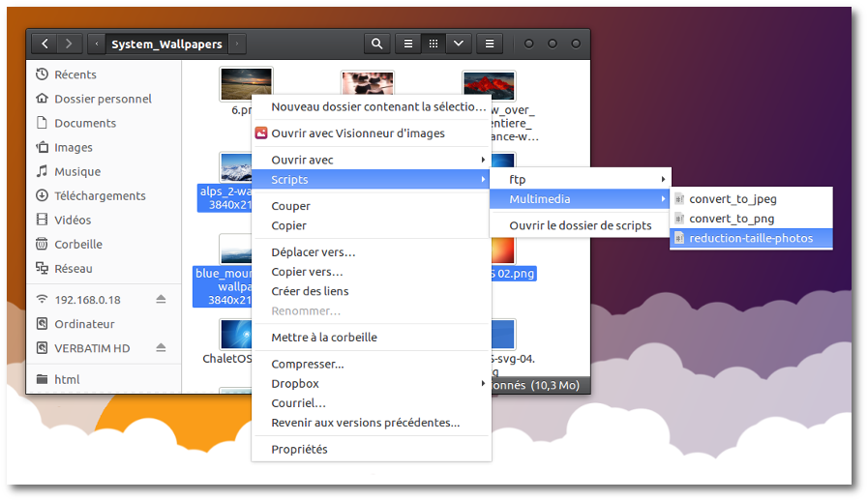Choose Ouvrir le dossier de scripts
This screenshot has width=868, height=501.
pos(581,226)
